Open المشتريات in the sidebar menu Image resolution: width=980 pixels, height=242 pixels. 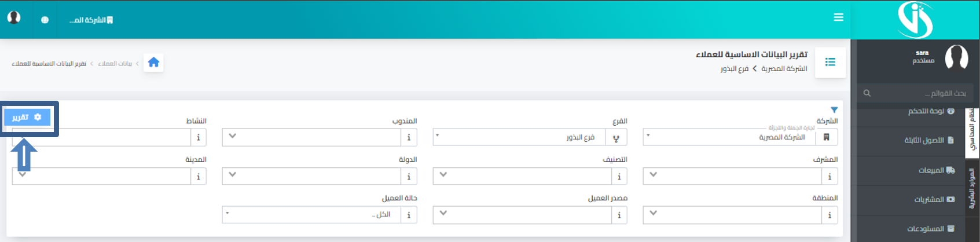[934, 199]
